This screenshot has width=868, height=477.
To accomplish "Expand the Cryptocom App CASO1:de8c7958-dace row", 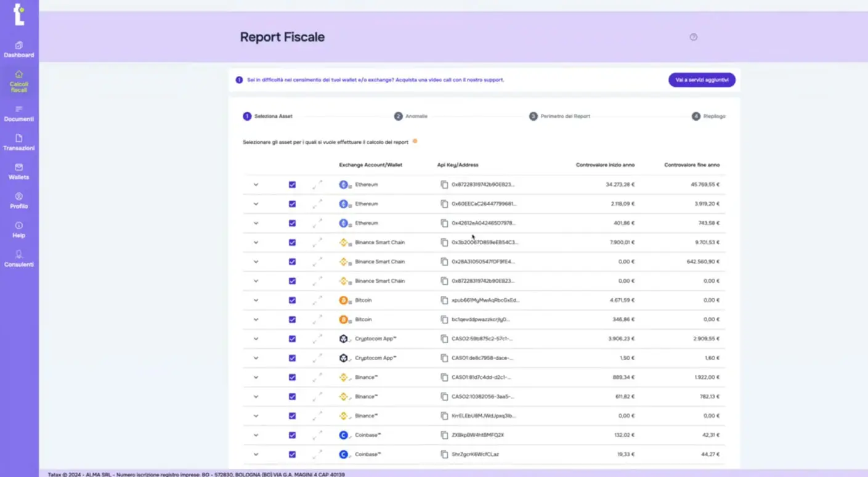I will click(256, 358).
